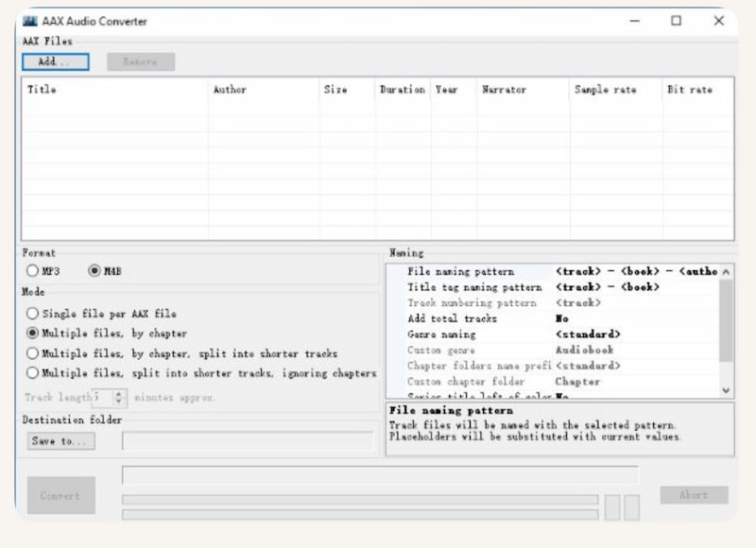Click the upper conversion progress bar
The image size is (756, 548).
pos(360,499)
